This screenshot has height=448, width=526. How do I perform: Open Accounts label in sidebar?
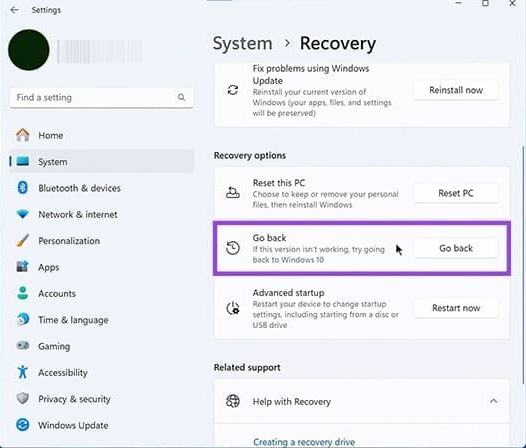[57, 294]
